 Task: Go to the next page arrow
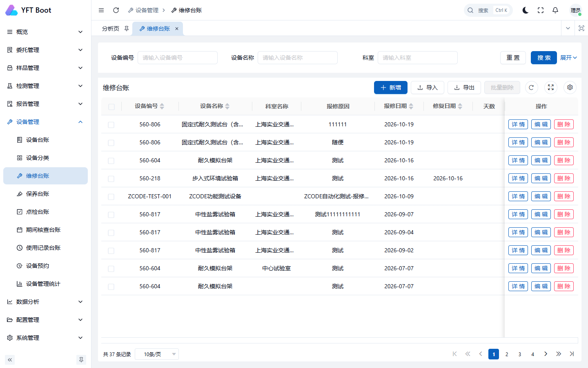pyautogui.click(x=546, y=354)
